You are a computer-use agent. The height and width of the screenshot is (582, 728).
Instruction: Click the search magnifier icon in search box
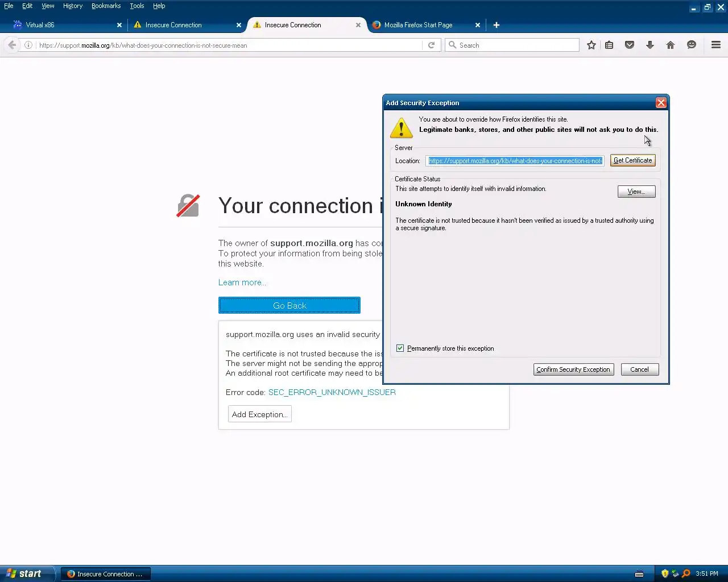(x=453, y=45)
